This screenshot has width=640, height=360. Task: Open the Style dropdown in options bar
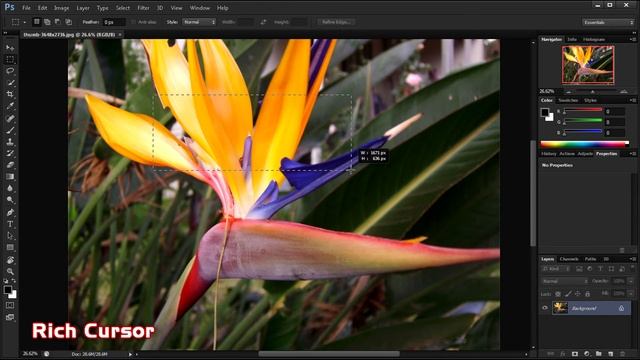[199, 22]
